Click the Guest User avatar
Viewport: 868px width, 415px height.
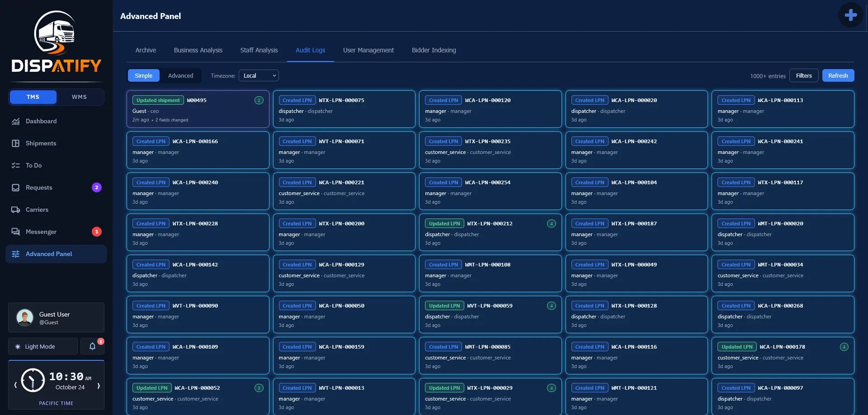(25, 317)
